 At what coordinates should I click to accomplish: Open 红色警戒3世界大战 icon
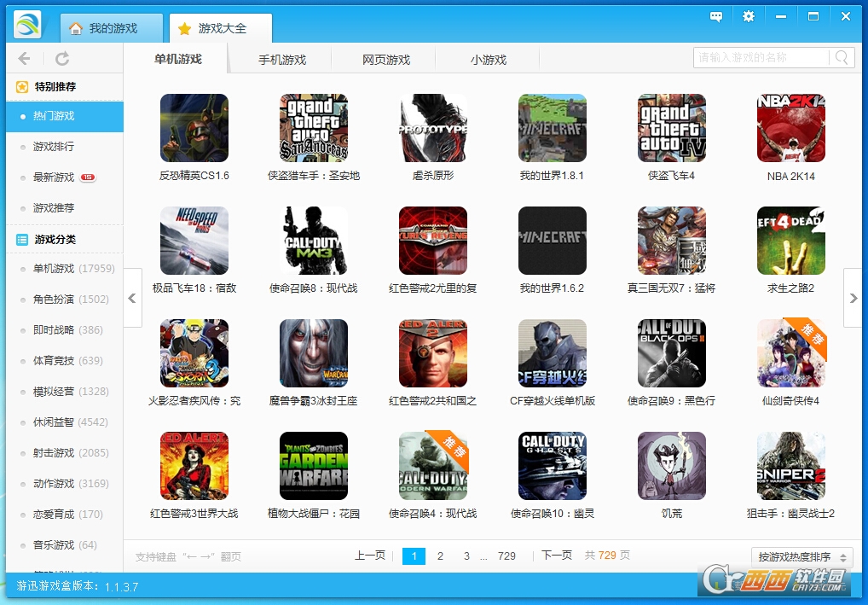(194, 466)
